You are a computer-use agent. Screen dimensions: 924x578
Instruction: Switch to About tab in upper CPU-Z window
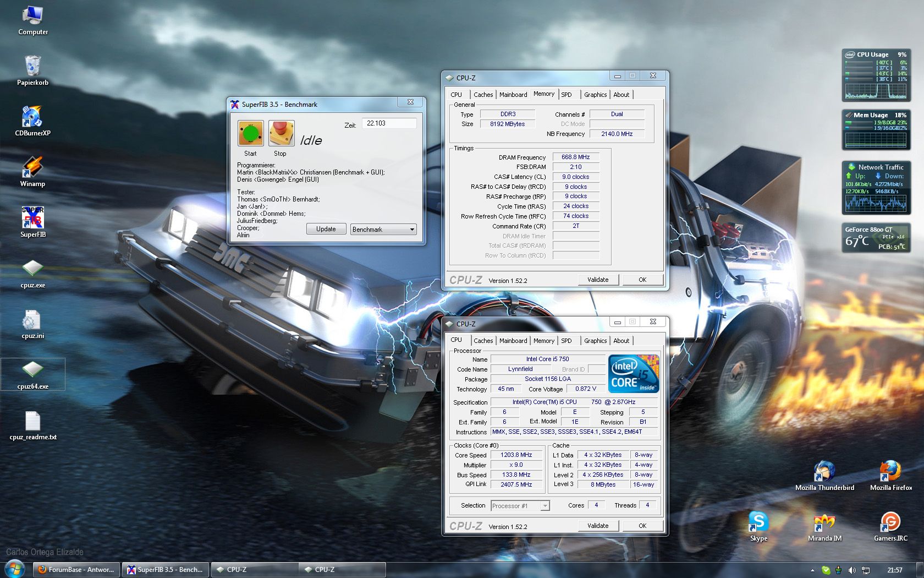coord(621,95)
